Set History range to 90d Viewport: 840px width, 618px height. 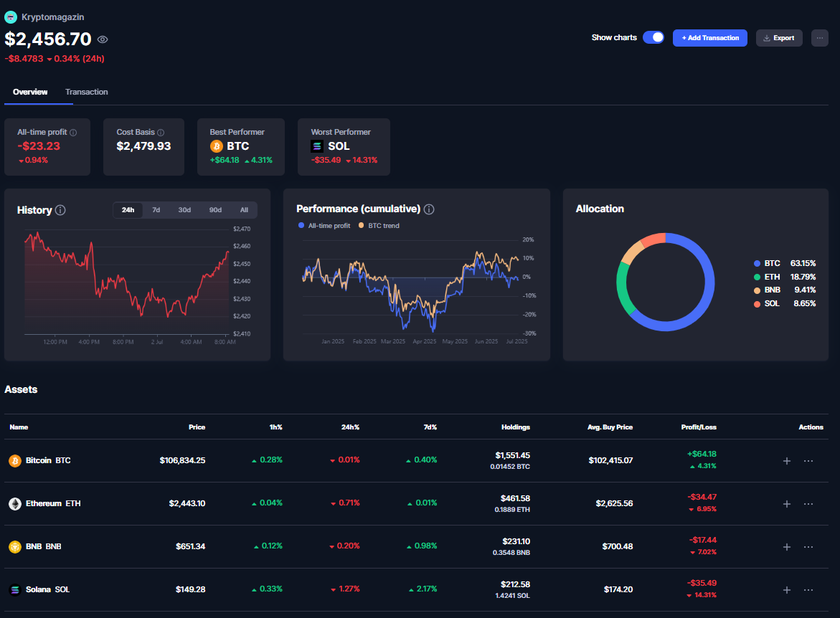(x=215, y=210)
